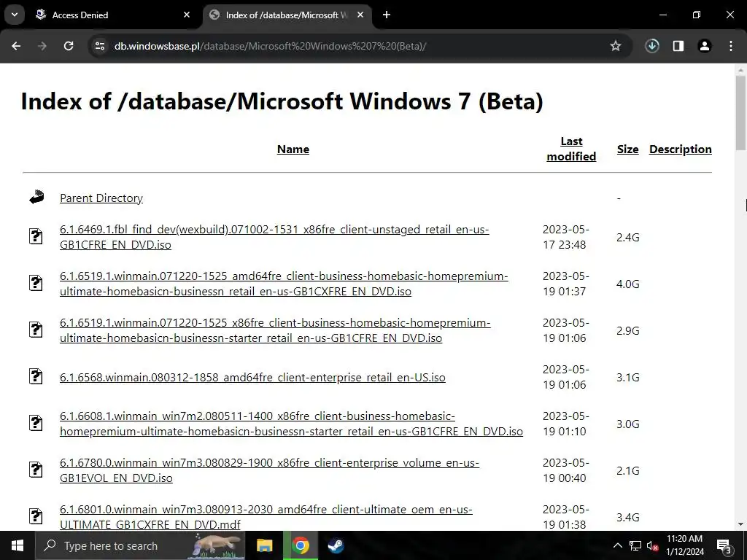Click file icon beside 6.1.6801.0 entry
747x560 pixels.
click(36, 516)
